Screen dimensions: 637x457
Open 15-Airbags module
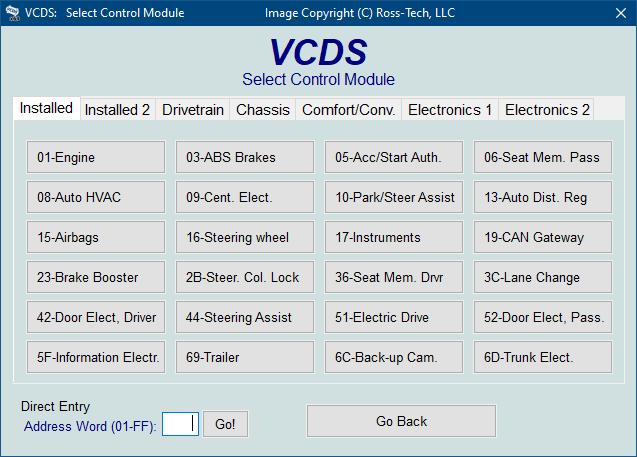point(96,237)
